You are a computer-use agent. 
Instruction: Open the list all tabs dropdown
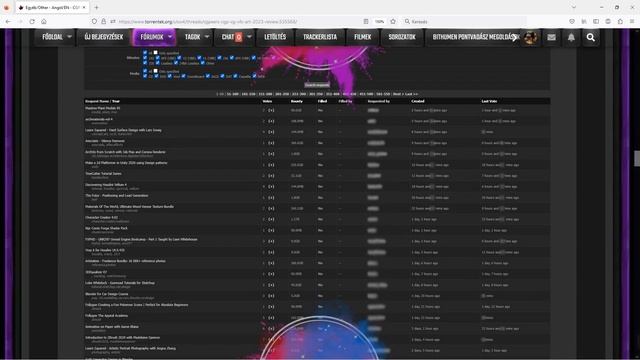point(574,7)
